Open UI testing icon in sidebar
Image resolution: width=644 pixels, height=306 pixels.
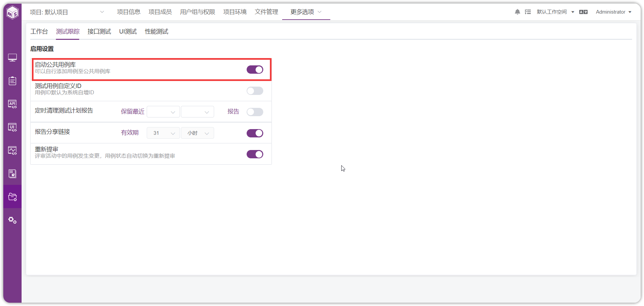coord(13,127)
